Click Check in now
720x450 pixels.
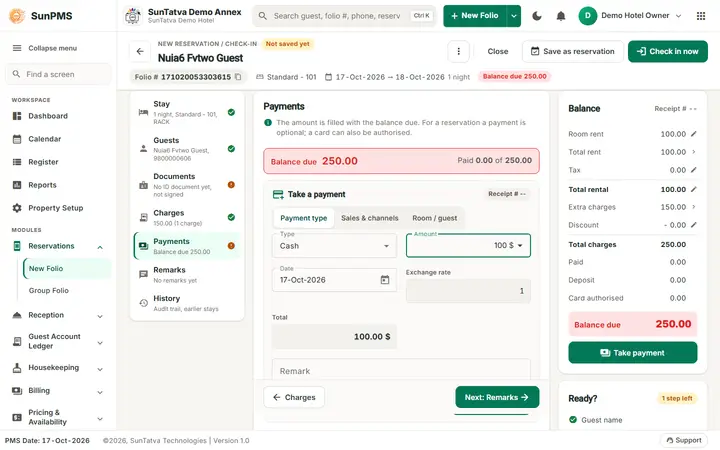click(x=668, y=51)
